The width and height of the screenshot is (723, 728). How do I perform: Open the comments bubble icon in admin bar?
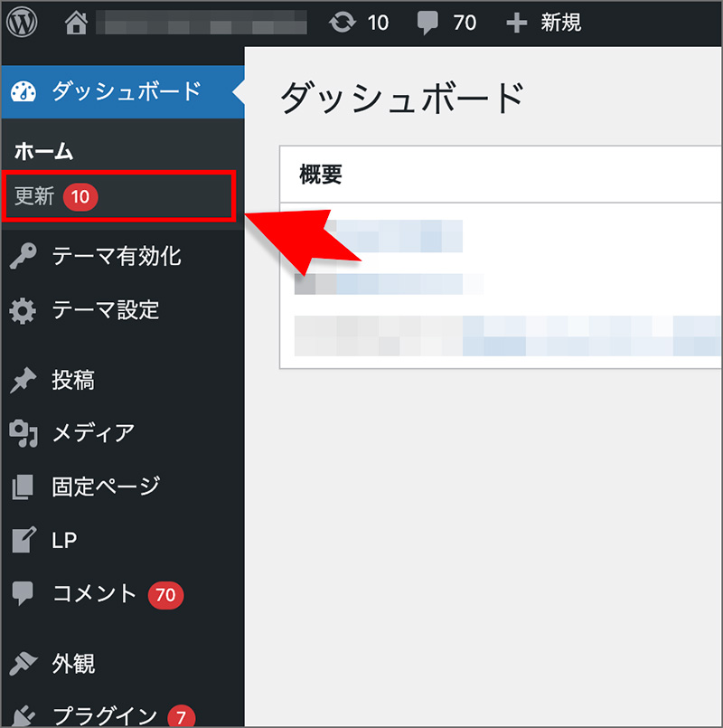point(427,23)
